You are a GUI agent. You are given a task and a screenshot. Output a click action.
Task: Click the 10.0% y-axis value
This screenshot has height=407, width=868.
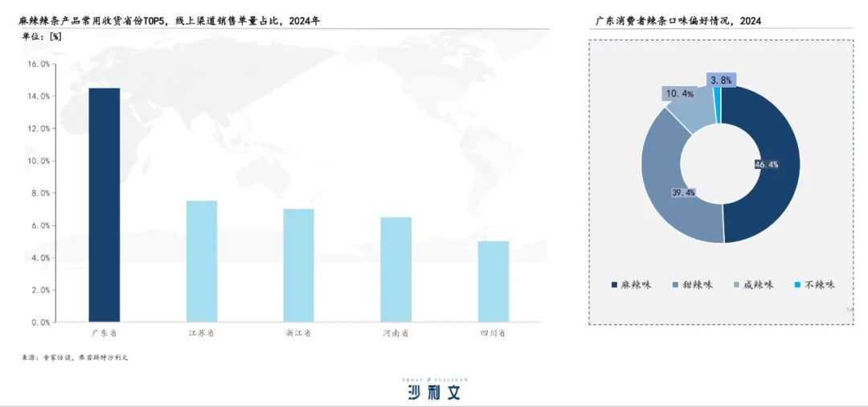39,161
